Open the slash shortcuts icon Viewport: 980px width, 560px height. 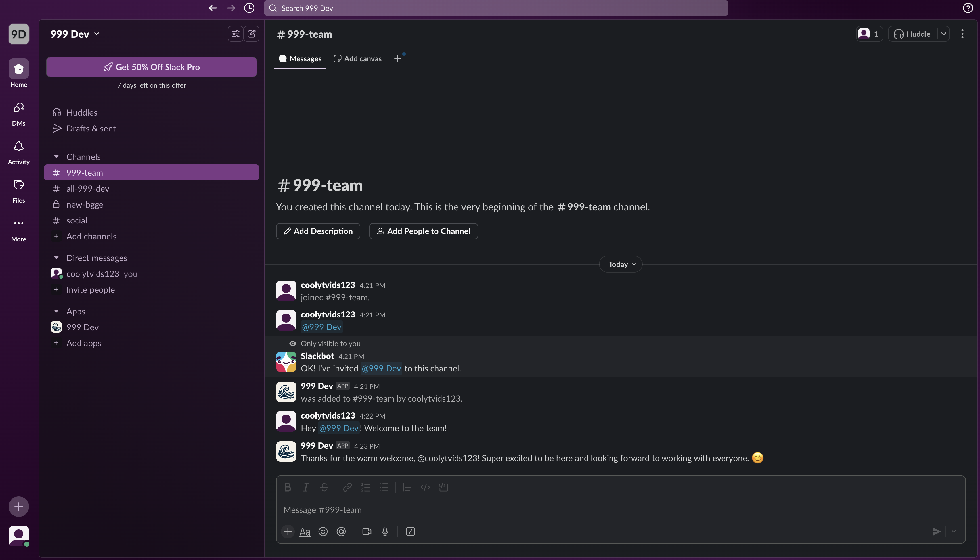point(410,532)
